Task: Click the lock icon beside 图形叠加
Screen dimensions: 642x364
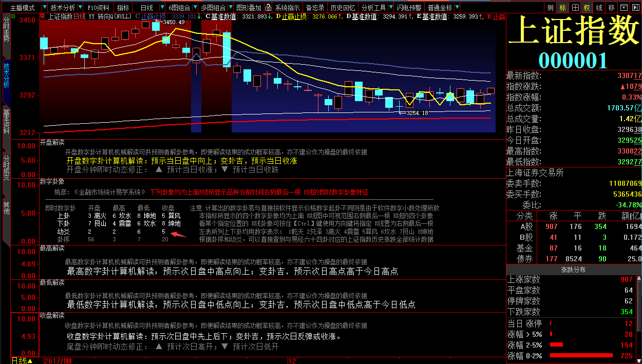Action: point(268,8)
